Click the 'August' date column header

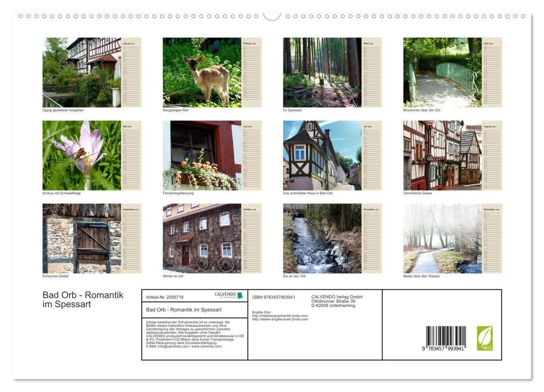pos(490,126)
